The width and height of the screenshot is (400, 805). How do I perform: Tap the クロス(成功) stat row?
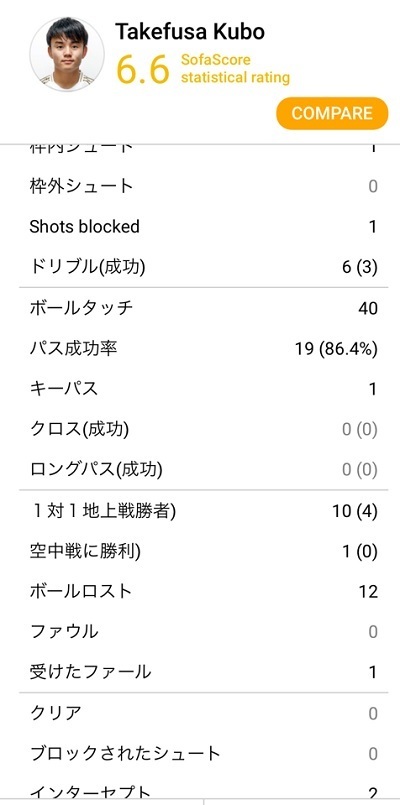pos(200,429)
